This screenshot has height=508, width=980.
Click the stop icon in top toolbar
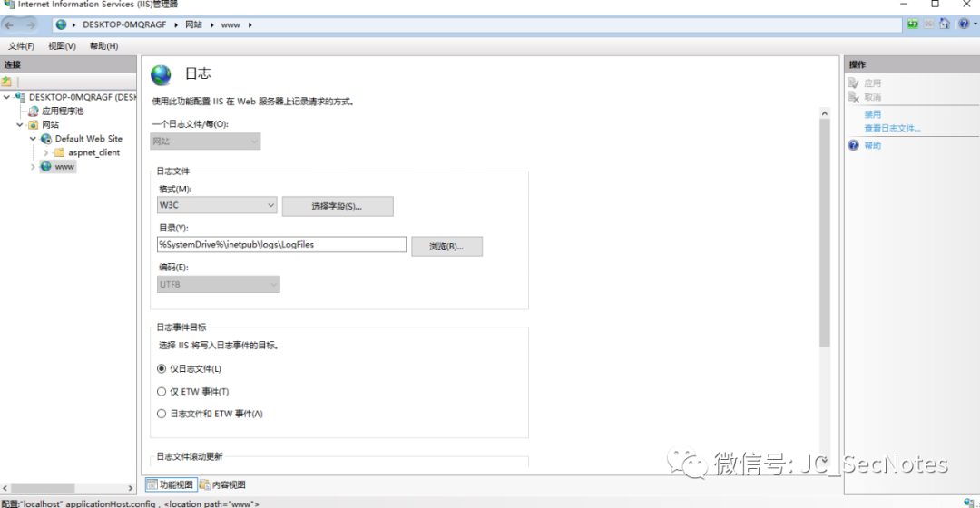[929, 24]
